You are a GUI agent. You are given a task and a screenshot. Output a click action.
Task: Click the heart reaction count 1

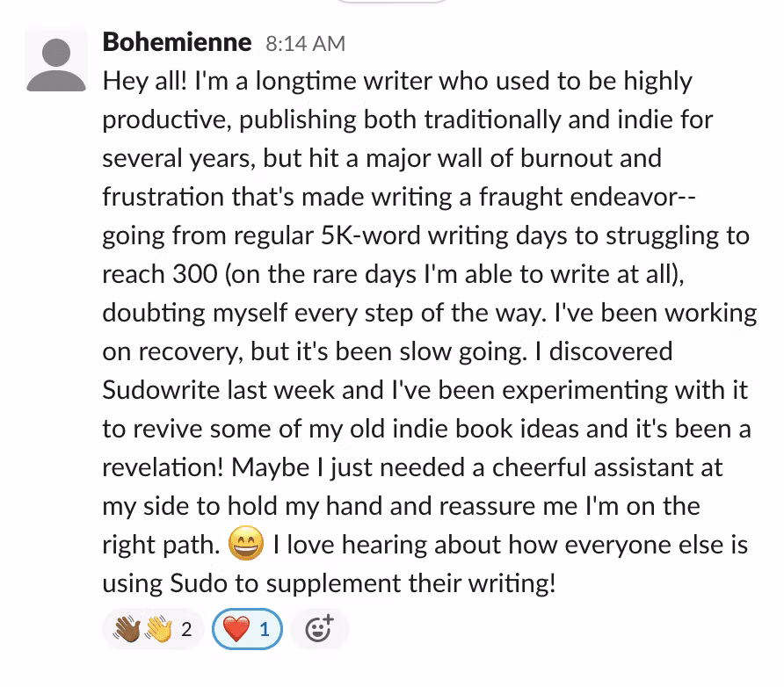click(x=265, y=629)
